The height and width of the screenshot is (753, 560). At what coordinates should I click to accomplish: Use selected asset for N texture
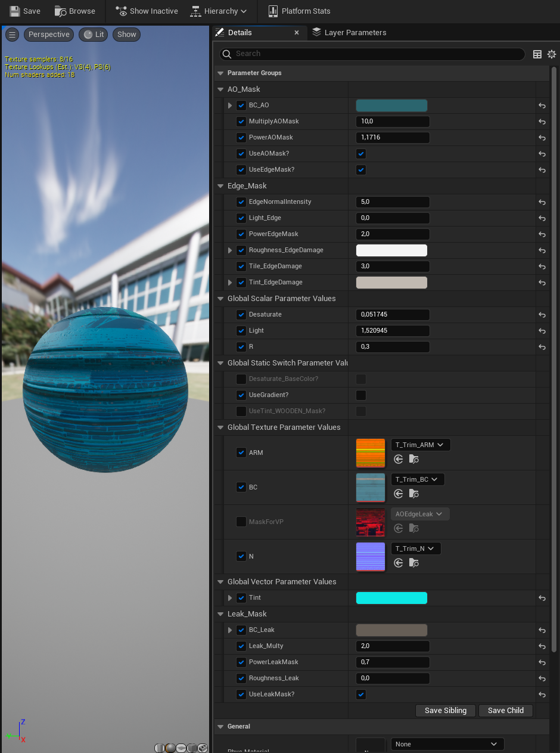pyautogui.click(x=399, y=563)
